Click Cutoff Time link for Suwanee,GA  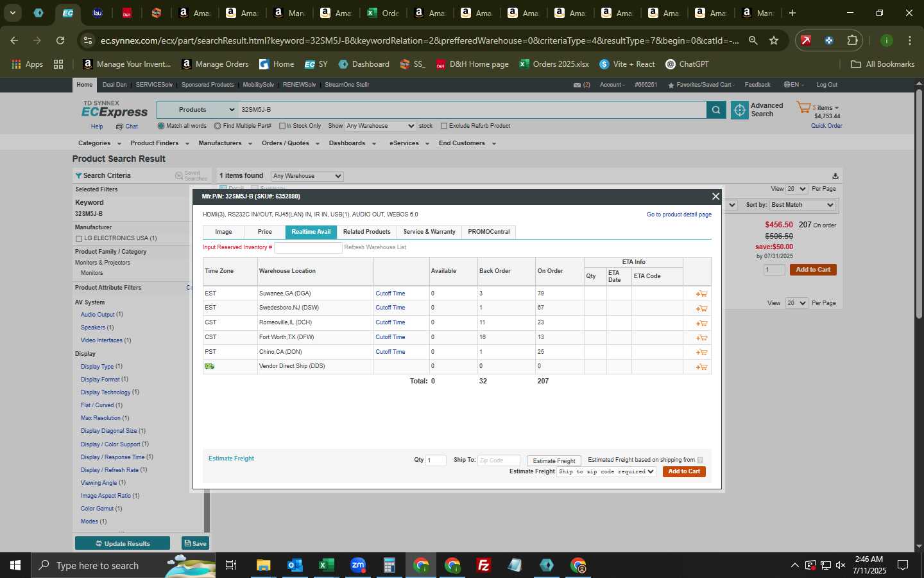click(x=390, y=293)
